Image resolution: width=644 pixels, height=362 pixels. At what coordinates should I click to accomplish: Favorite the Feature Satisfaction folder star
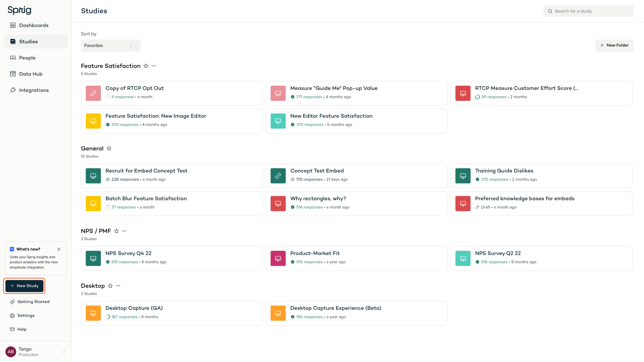[x=146, y=66]
